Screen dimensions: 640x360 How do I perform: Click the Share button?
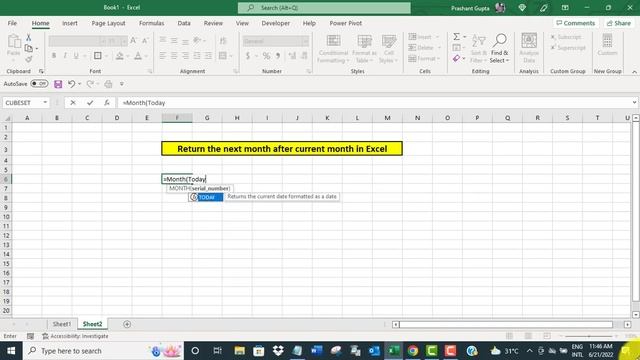click(x=619, y=23)
